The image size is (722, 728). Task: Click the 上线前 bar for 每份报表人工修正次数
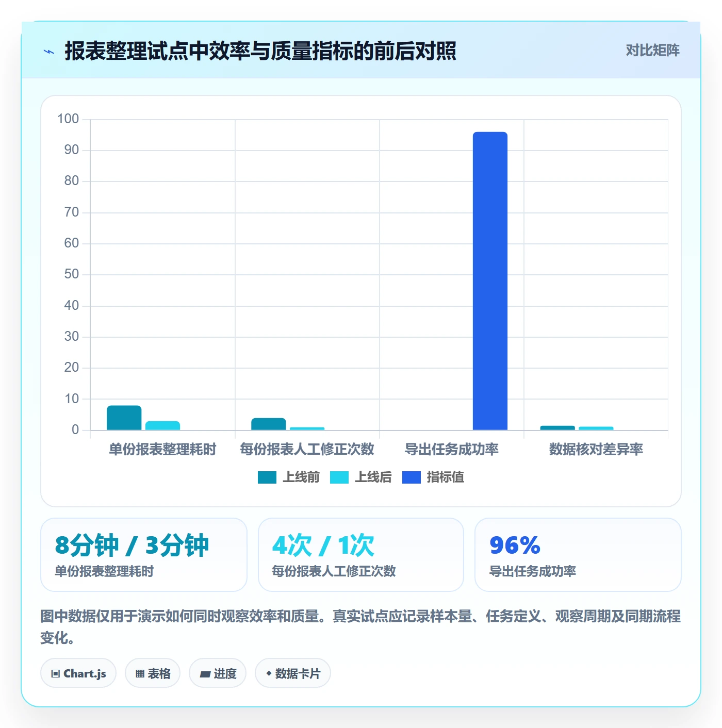click(x=268, y=424)
